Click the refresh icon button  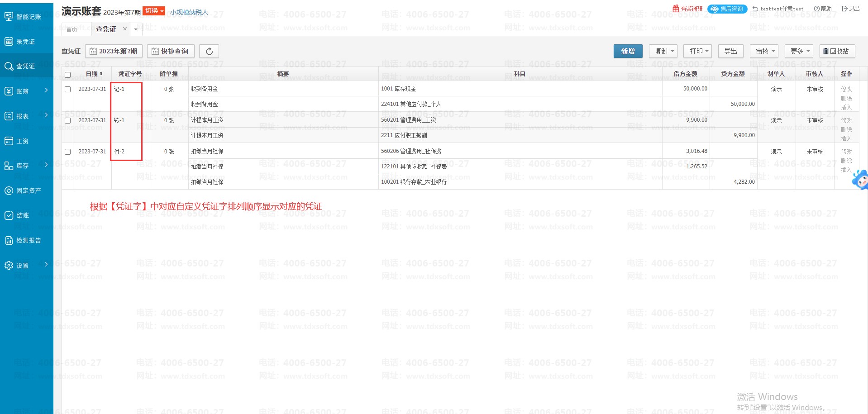point(209,52)
